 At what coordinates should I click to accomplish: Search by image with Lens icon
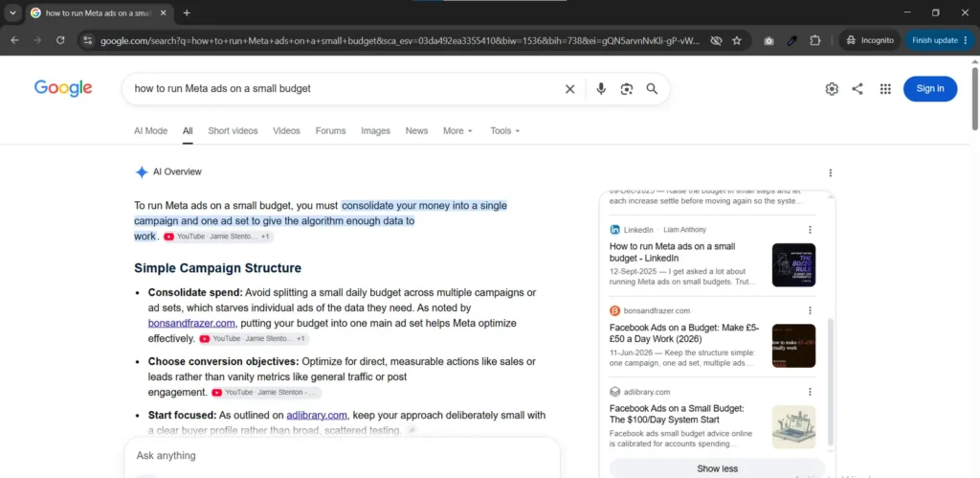pos(627,89)
